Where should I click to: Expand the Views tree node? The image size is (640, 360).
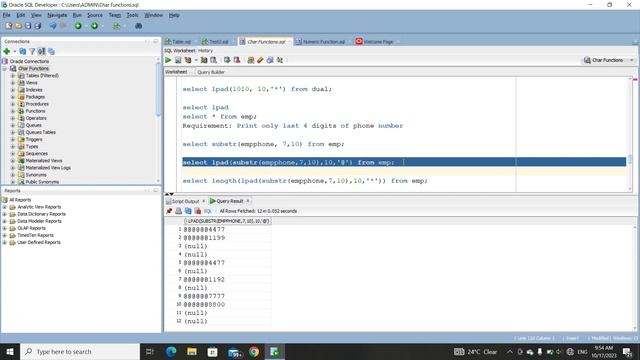13,82
